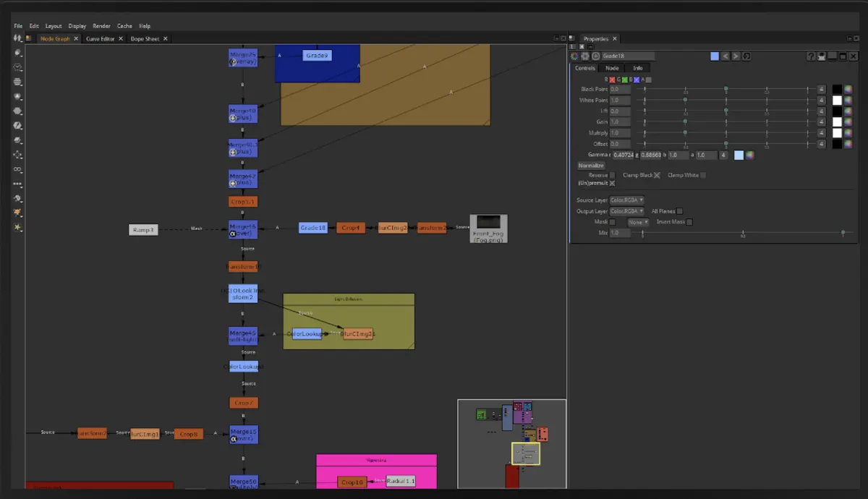Toggle the (Un)premult checkbox
Screen dimensions: 868x499
pyautogui.click(x=612, y=184)
